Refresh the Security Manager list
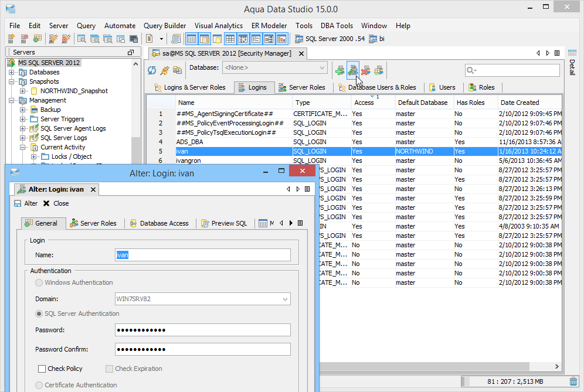The image size is (584, 392). pos(152,70)
